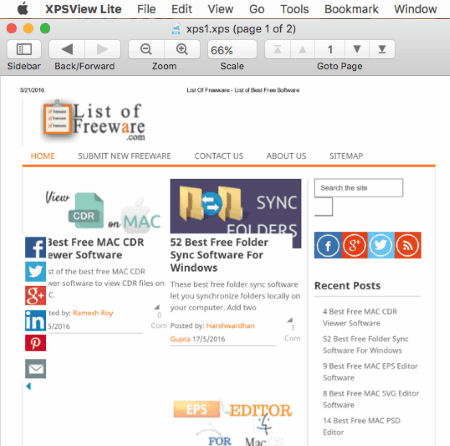Toggle the Sidebar panel button
The height and width of the screenshot is (446, 450).
24,49
